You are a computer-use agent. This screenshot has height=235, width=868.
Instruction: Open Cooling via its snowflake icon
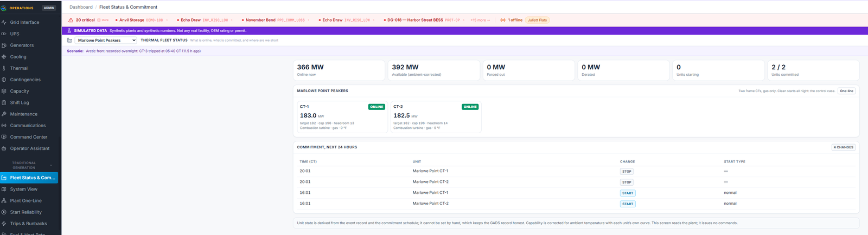click(x=4, y=57)
